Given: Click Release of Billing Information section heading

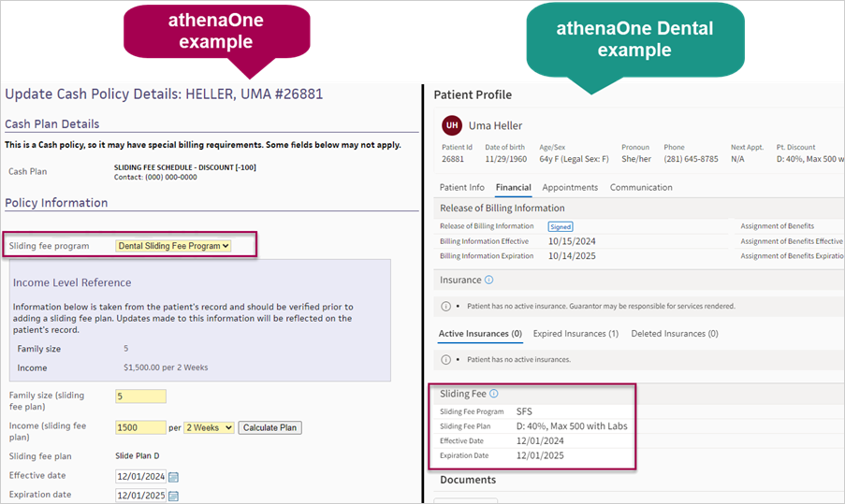Looking at the screenshot, I should click(503, 208).
